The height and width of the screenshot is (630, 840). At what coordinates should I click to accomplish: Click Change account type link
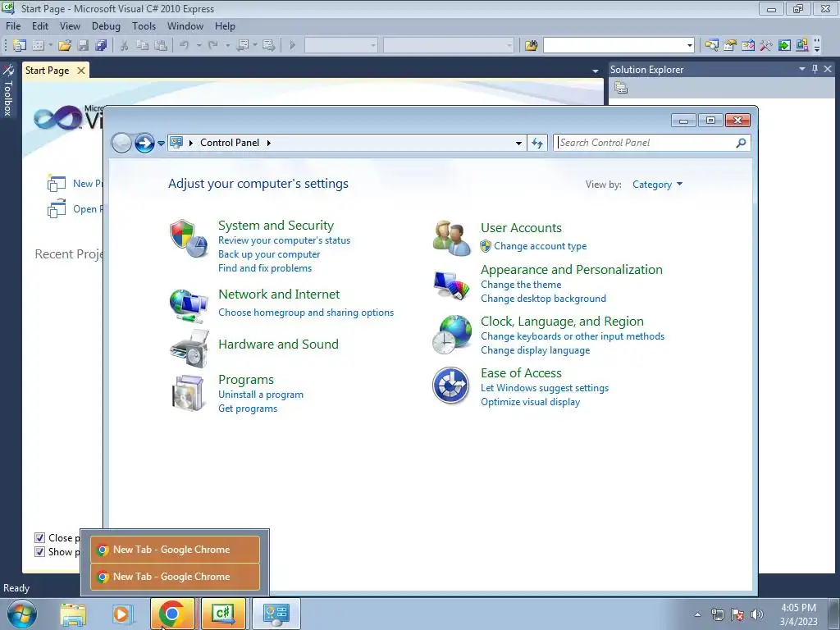540,246
